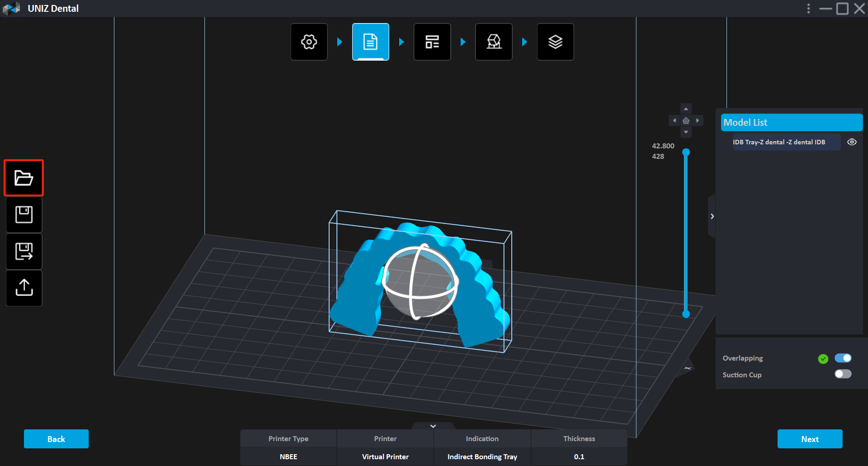Collapse the Model List side panel

click(x=712, y=216)
